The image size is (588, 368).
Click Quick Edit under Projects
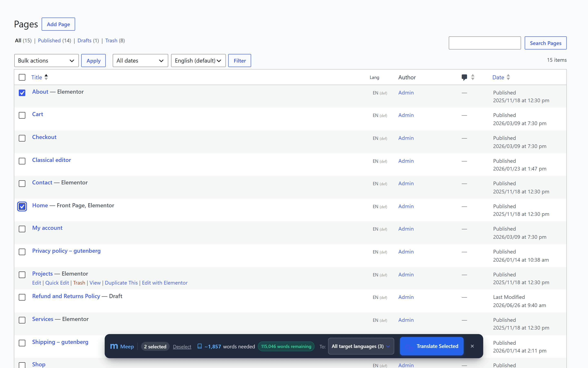tap(57, 283)
